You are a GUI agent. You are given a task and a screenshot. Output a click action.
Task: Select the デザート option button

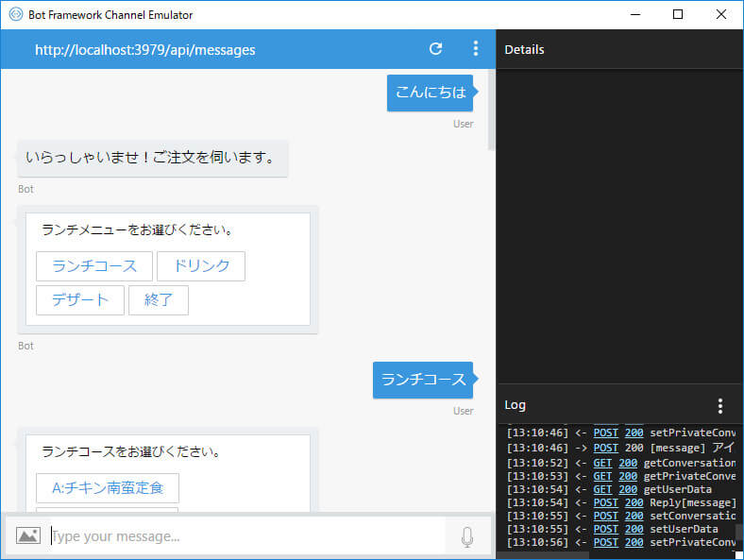pos(80,300)
